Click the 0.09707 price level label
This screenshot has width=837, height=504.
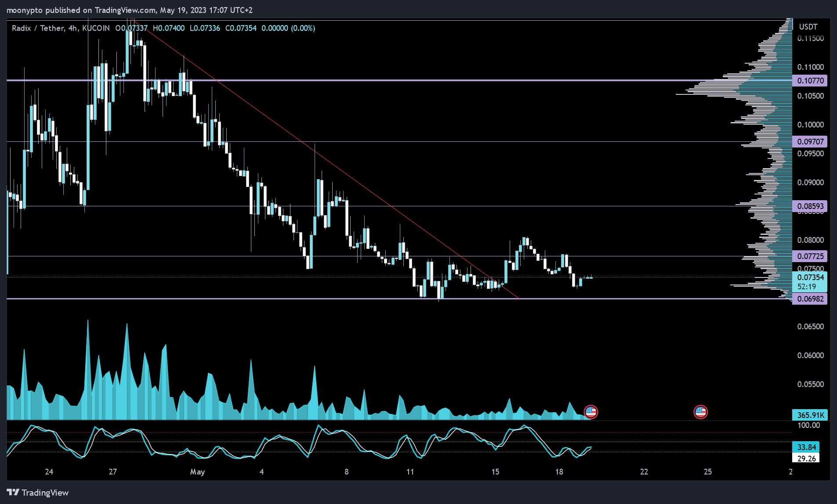click(810, 141)
